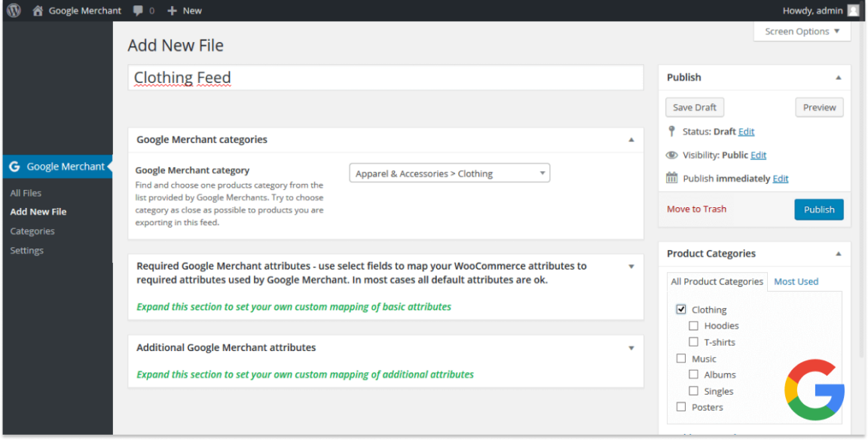This screenshot has height=440, width=868.
Task: Check the Hoodies category
Action: (694, 325)
